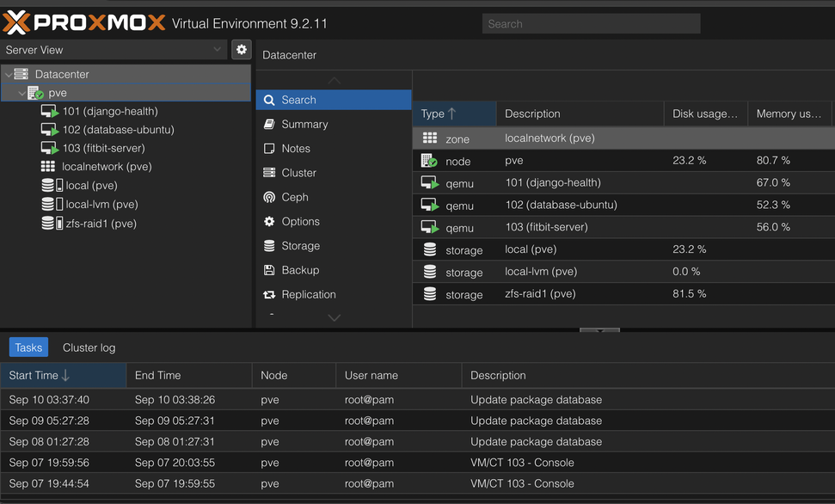Click task started Sep 09 05:27:28
Image resolution: width=835 pixels, height=504 pixels.
tap(418, 421)
